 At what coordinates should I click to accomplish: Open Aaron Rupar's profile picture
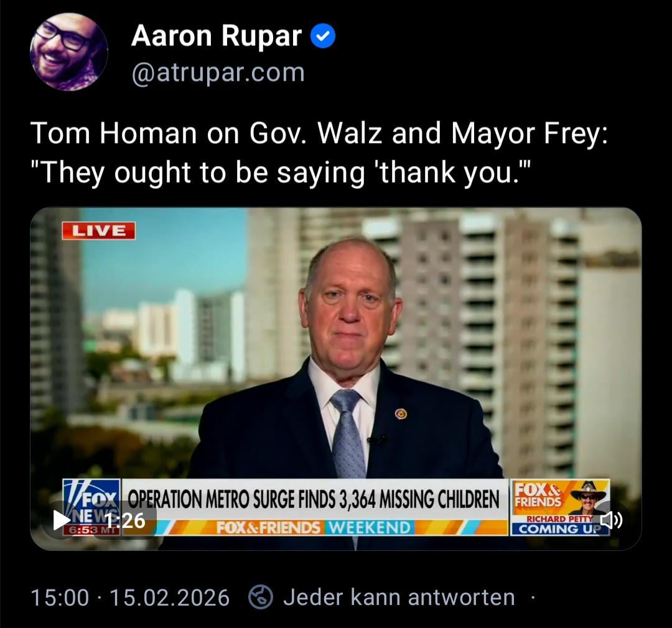pos(68,52)
